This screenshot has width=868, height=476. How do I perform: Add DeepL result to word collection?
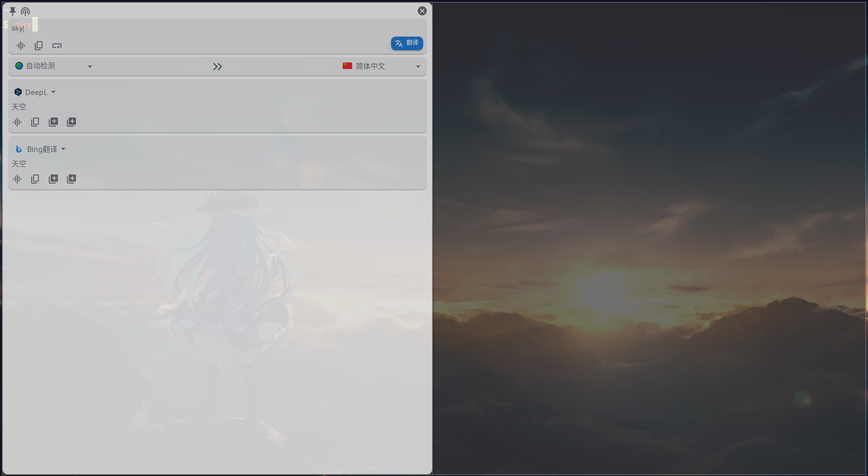pyautogui.click(x=53, y=122)
